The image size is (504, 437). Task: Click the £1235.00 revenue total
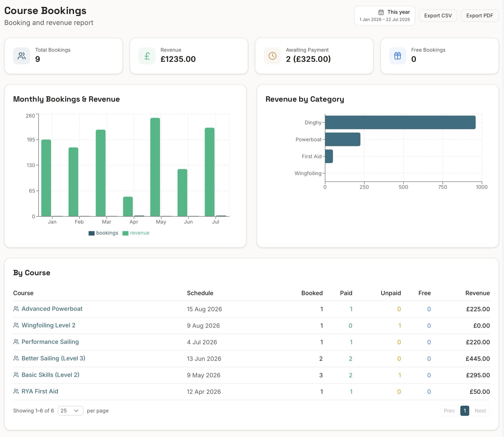178,59
